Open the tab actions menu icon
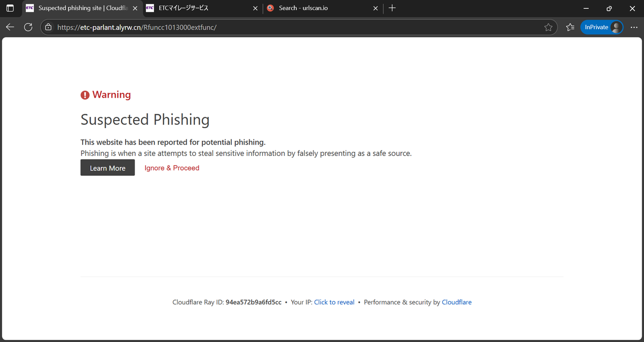Screen dimensions: 644x342 click(10, 8)
